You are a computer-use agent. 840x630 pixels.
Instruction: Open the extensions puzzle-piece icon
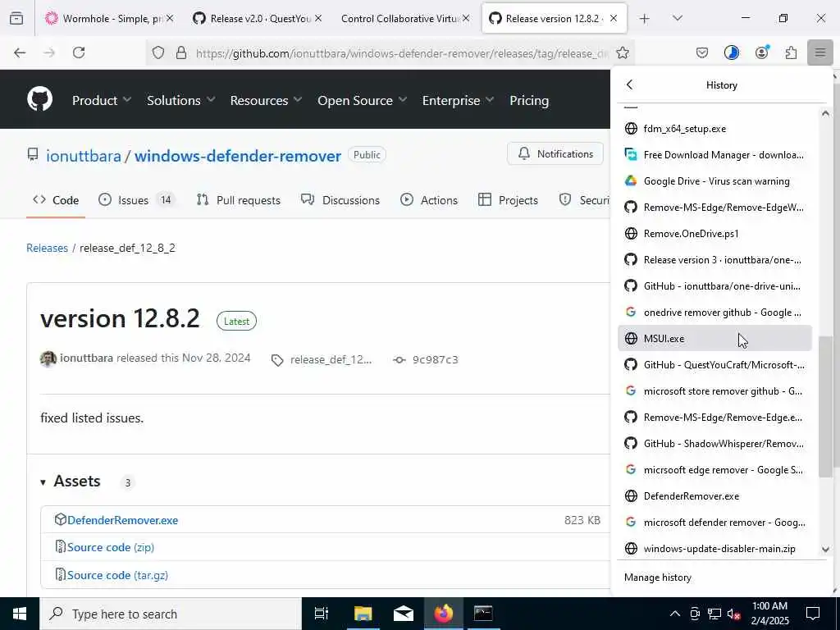point(791,52)
